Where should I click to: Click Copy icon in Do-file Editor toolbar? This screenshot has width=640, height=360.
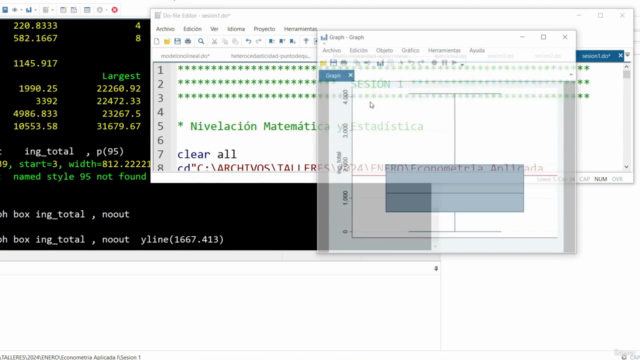click(224, 41)
